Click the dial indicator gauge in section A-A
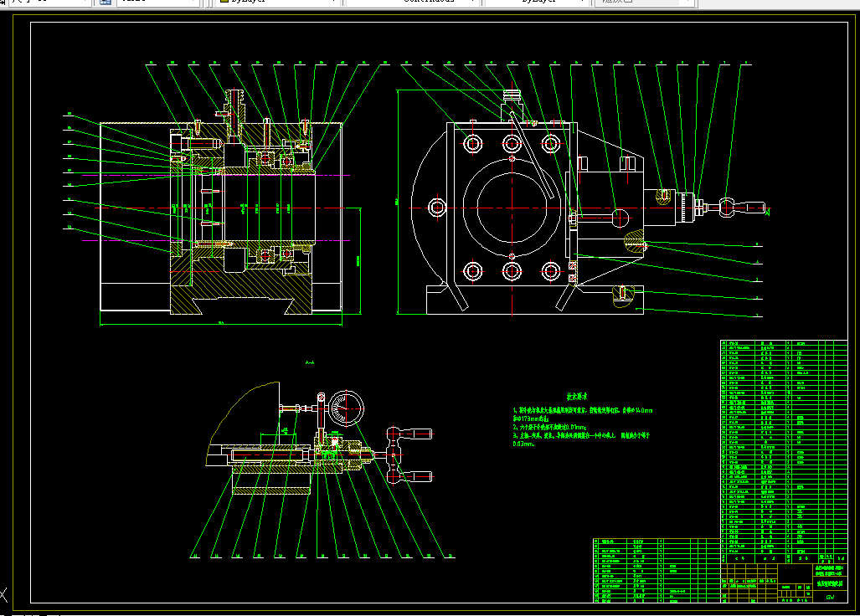Image resolution: width=860 pixels, height=616 pixels. pos(347,408)
